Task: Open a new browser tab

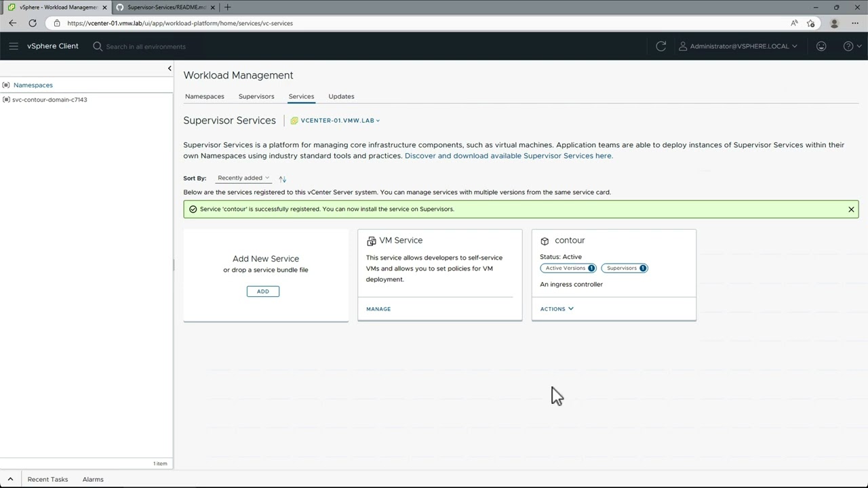Action: point(227,7)
